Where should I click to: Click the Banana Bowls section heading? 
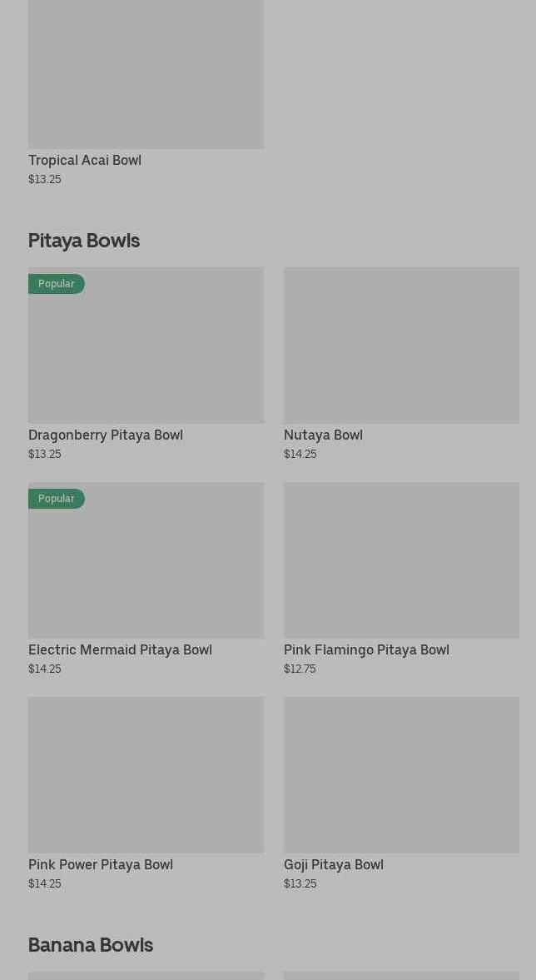coord(91,945)
